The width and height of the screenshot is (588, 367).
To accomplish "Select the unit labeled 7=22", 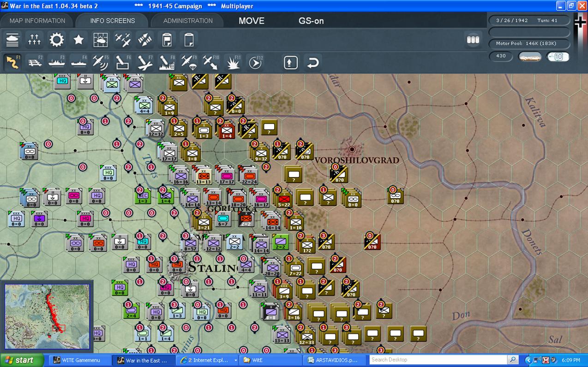I will click(x=295, y=266).
